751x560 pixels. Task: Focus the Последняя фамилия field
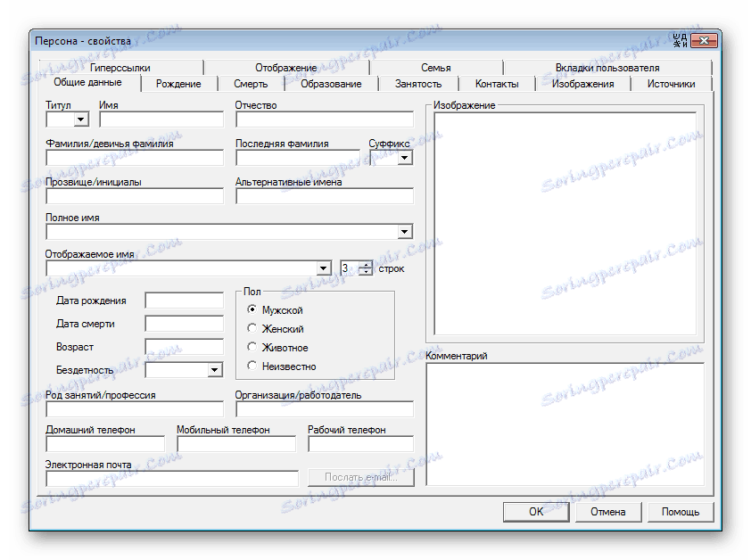[297, 158]
